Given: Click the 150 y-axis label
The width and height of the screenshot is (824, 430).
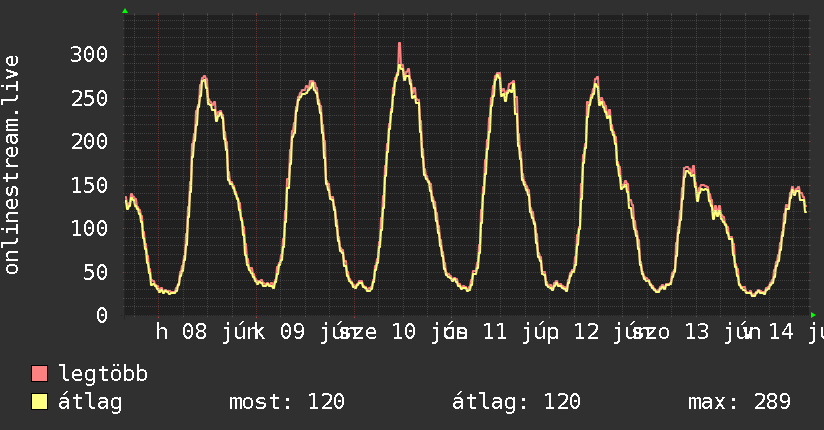Looking at the screenshot, I should point(89,185).
